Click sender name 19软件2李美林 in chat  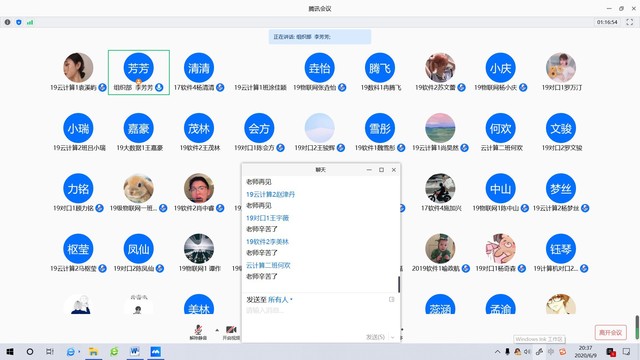point(267,242)
